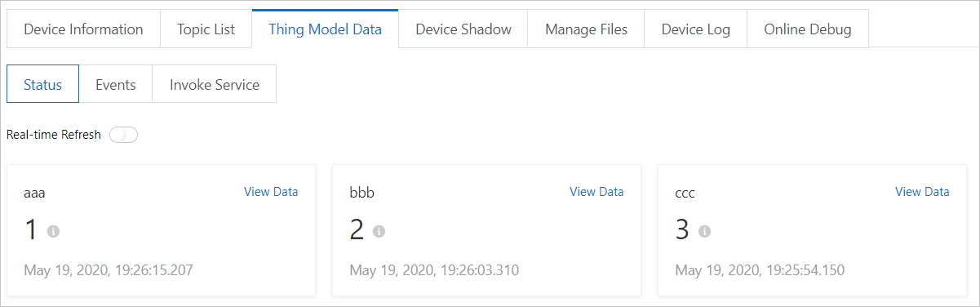
Task: Open the Device Log tab
Action: coord(695,29)
